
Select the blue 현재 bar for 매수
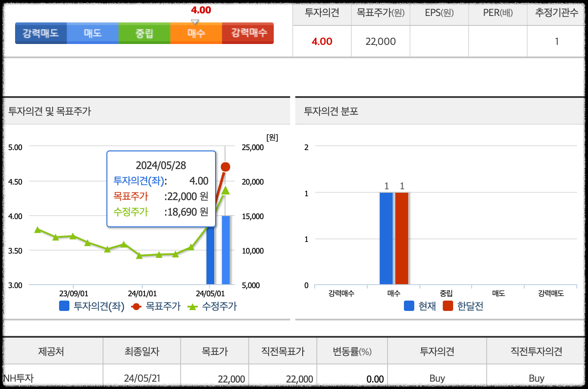[x=386, y=238]
